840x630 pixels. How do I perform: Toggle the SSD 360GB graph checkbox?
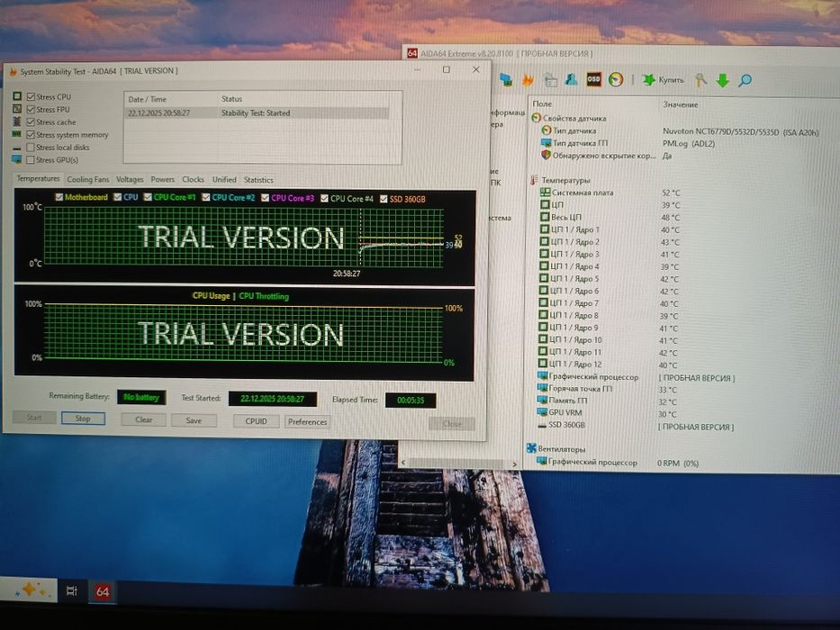(x=384, y=199)
